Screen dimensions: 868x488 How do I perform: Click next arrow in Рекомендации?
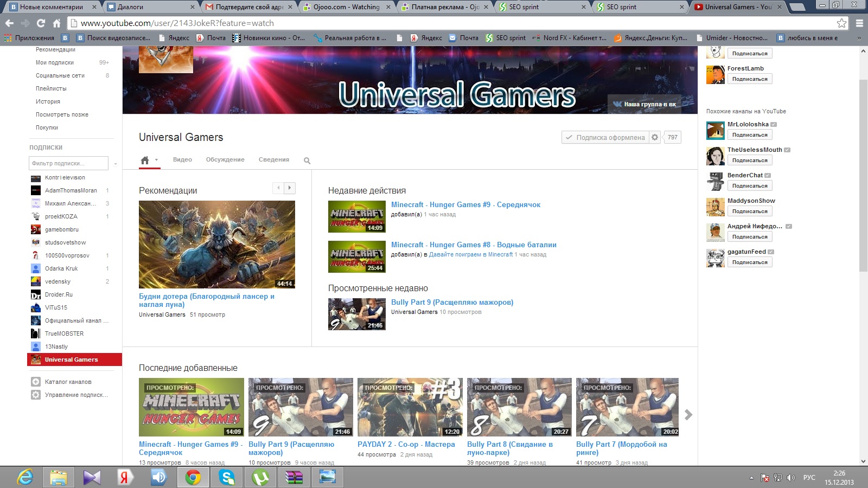click(x=290, y=188)
